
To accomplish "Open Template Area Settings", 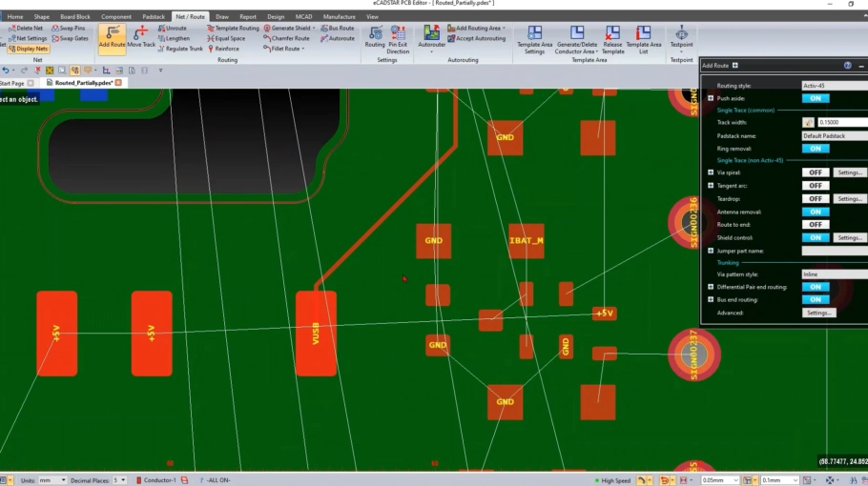I will coord(534,38).
